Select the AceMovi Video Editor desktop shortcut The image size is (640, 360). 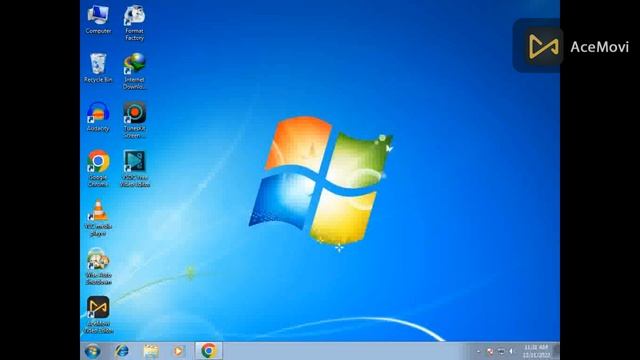coord(98,315)
